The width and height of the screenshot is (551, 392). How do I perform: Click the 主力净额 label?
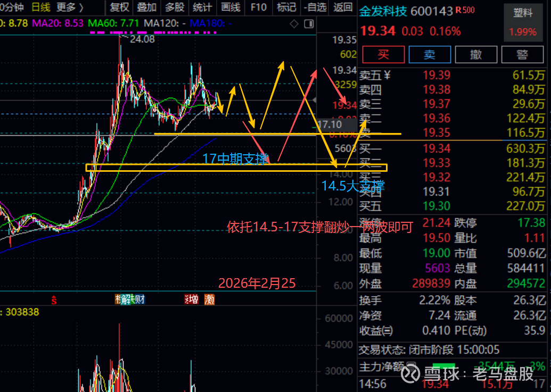[381, 366]
